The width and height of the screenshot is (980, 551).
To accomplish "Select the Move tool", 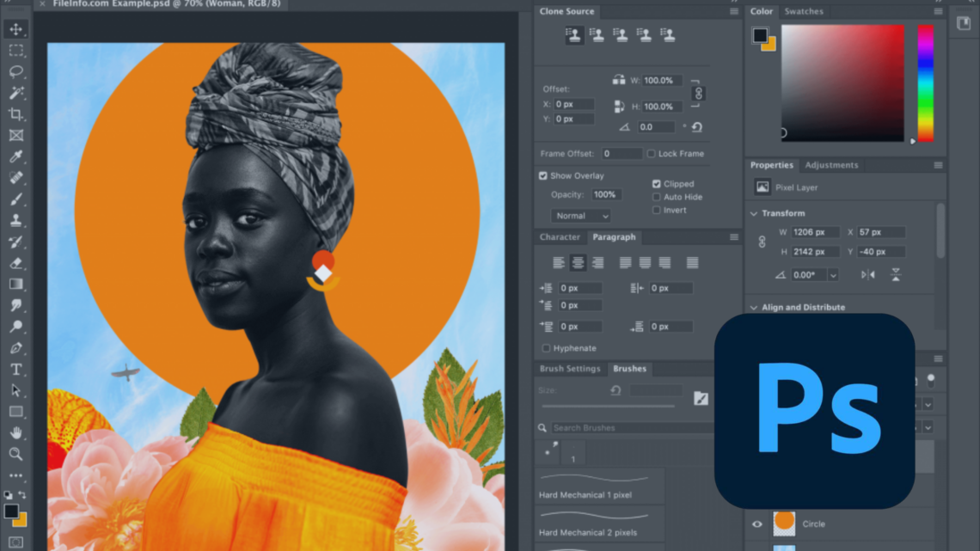I will [x=16, y=28].
